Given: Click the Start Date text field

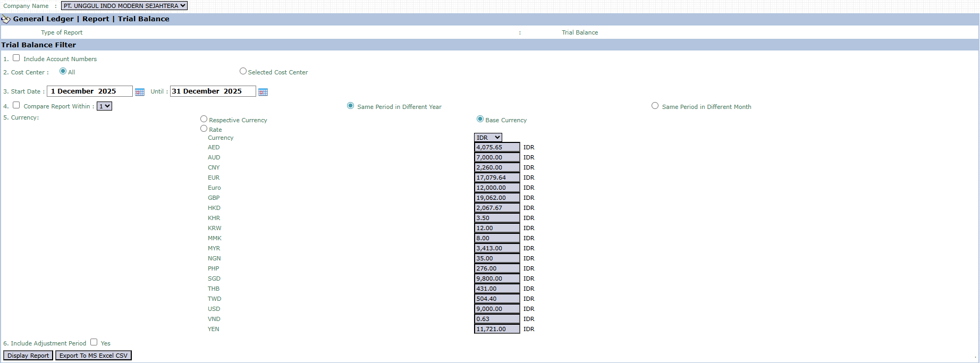Looking at the screenshot, I should 89,91.
